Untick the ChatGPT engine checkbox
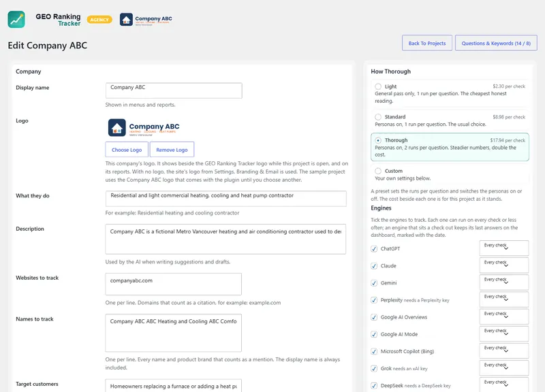Viewport: 545px width, 392px height. 374,249
